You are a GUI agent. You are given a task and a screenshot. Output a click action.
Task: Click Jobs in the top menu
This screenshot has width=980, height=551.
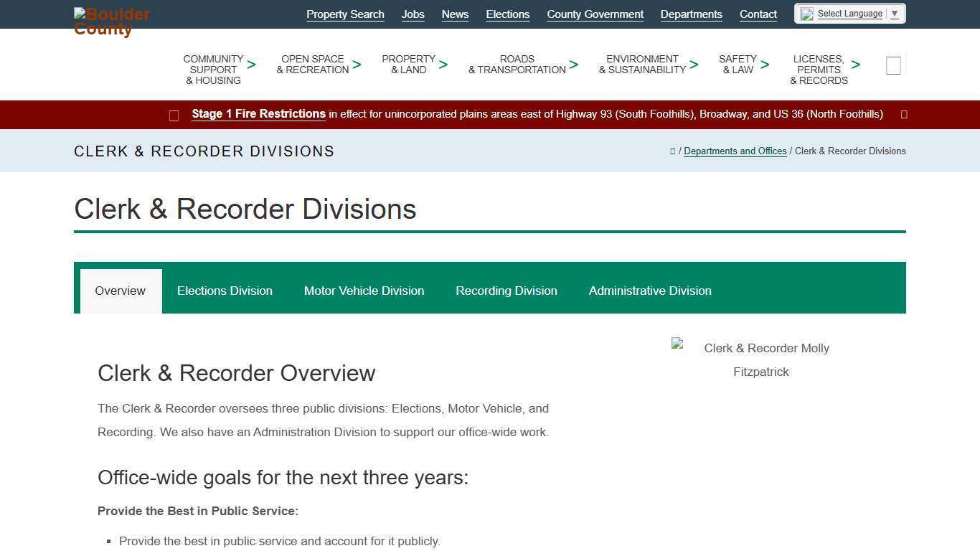coord(413,14)
